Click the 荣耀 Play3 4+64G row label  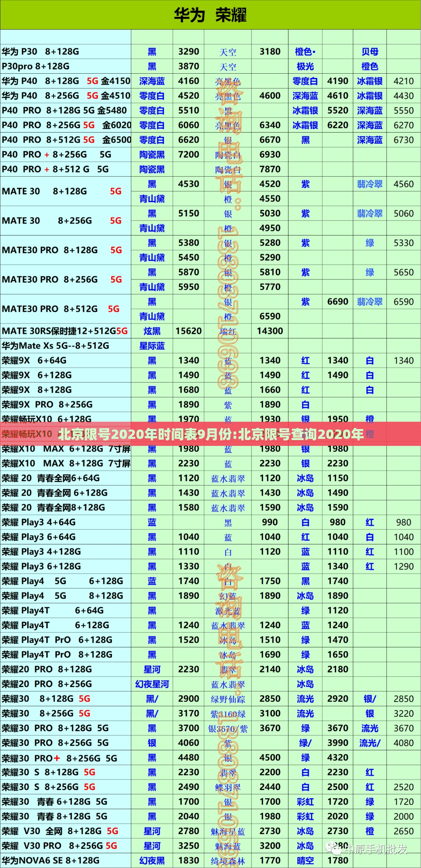pyautogui.click(x=39, y=522)
